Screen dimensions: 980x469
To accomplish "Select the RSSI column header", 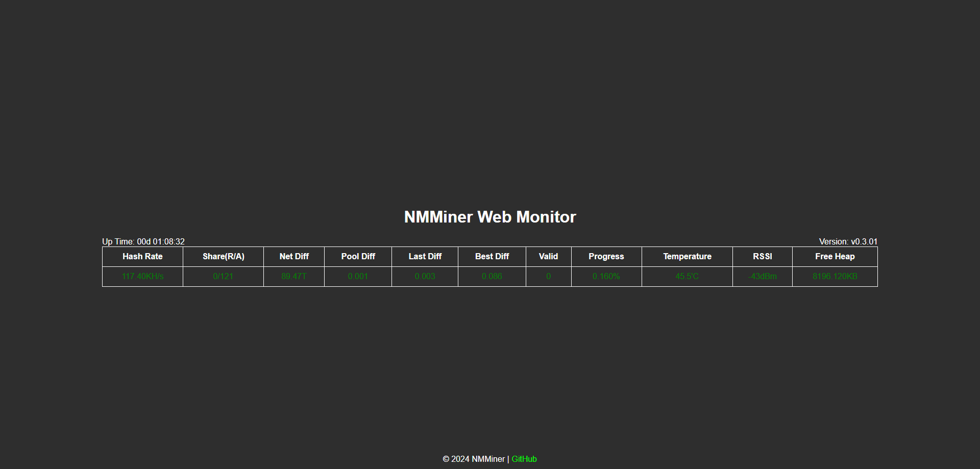I will click(x=763, y=256).
